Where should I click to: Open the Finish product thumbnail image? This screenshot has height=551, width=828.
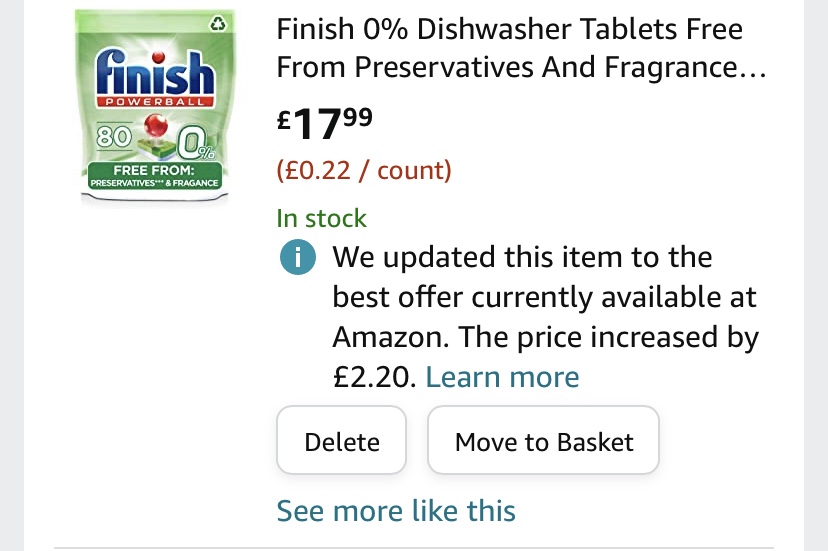155,106
